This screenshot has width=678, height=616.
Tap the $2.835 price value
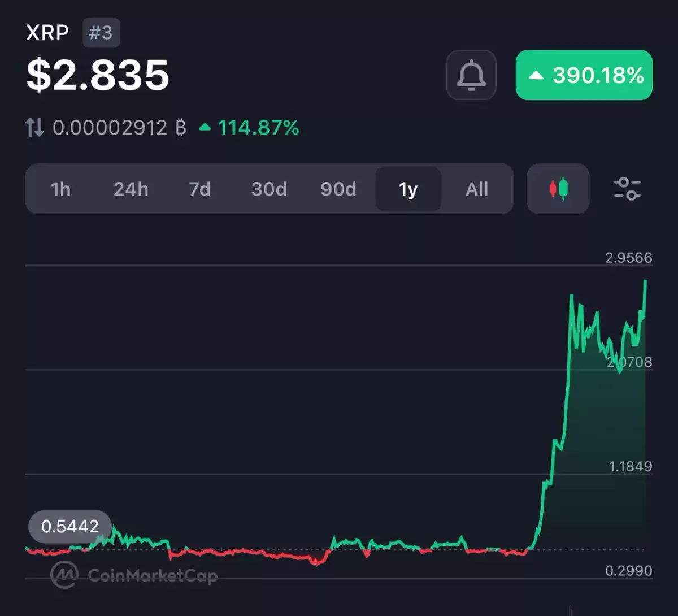pyautogui.click(x=98, y=75)
